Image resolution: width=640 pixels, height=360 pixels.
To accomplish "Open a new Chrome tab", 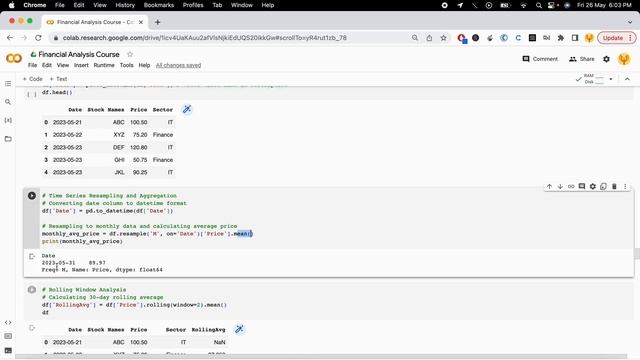I will click(x=158, y=22).
